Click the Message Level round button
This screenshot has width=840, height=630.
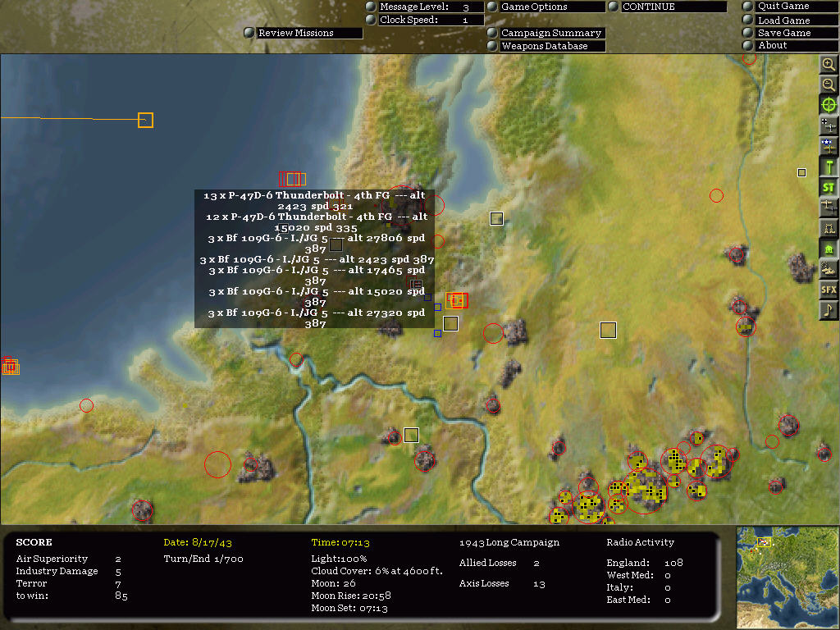pos(370,7)
